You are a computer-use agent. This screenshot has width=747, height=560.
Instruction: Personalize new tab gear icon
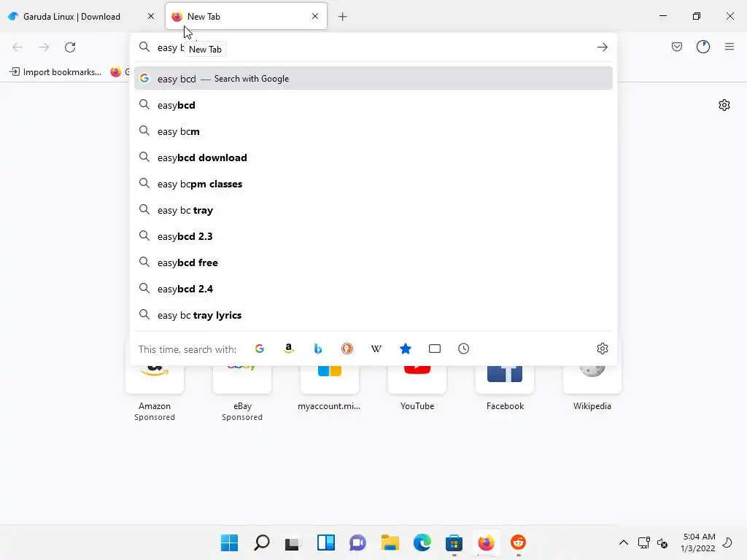[x=724, y=105]
